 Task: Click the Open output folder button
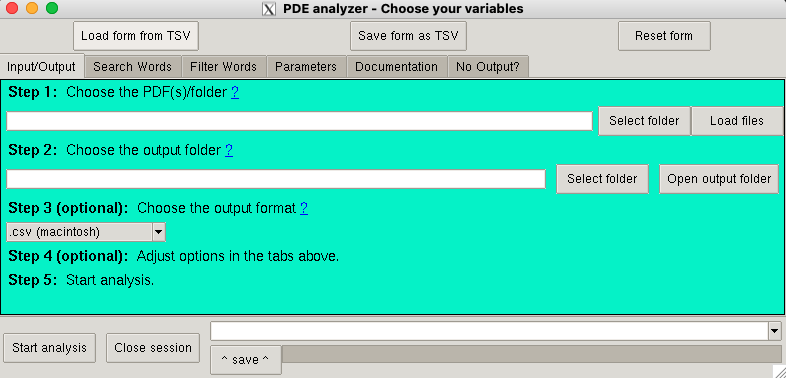[x=719, y=179]
